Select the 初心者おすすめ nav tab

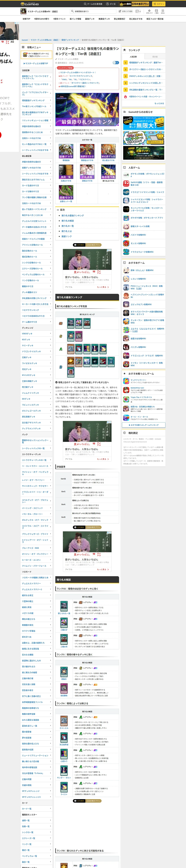[136, 19]
